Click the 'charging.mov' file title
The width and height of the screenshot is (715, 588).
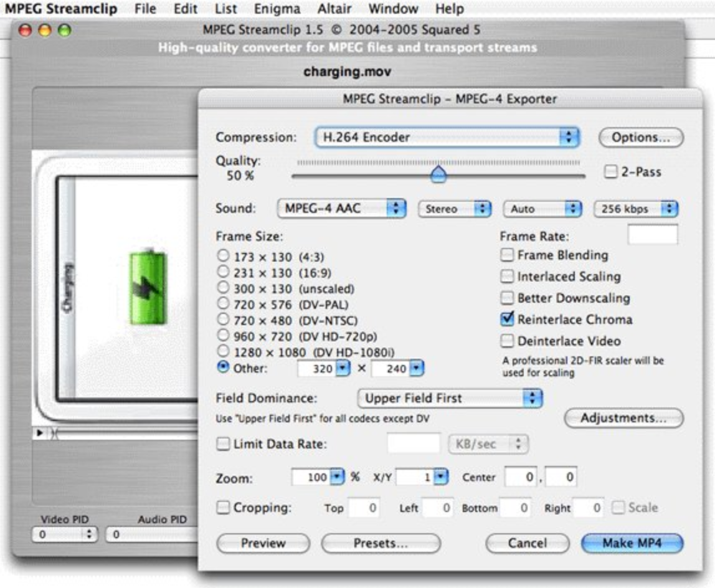(x=348, y=72)
